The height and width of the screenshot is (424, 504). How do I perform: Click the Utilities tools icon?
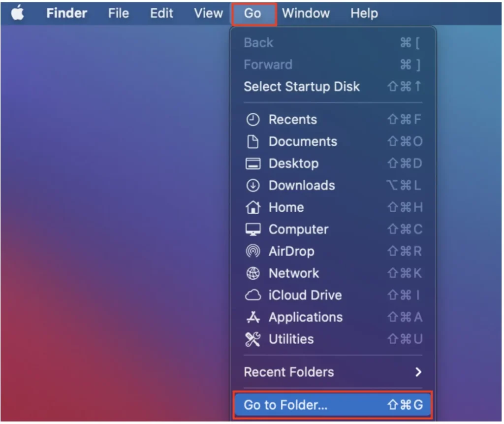pyautogui.click(x=252, y=339)
